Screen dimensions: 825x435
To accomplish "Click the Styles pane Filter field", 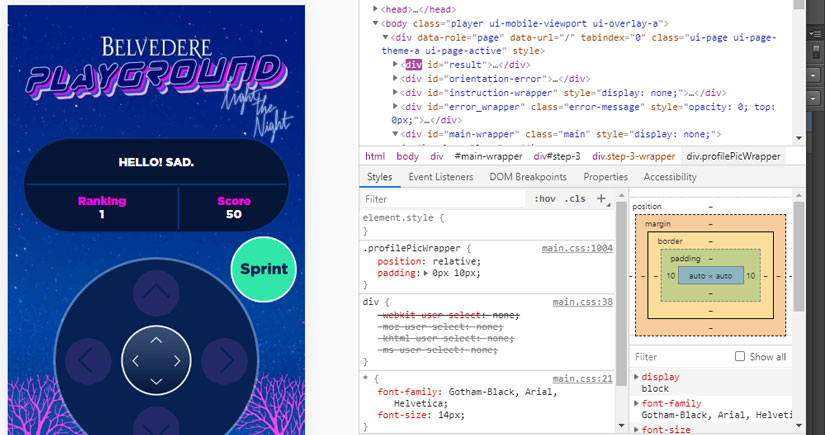I will pos(445,199).
